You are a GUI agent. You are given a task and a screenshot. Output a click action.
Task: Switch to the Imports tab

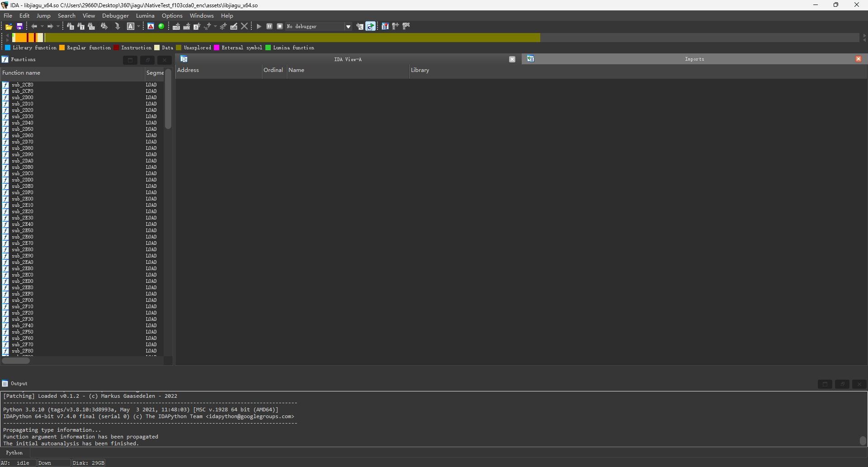[694, 59]
